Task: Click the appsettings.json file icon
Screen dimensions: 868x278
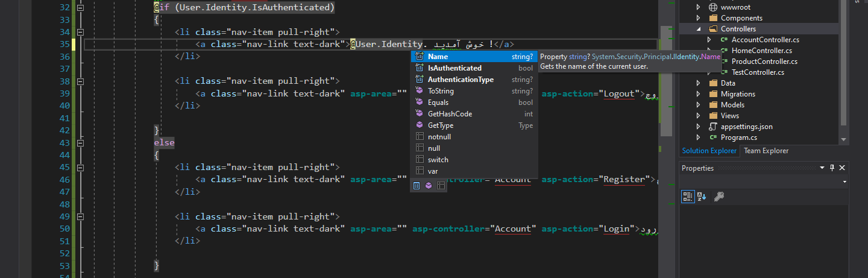Action: (714, 127)
